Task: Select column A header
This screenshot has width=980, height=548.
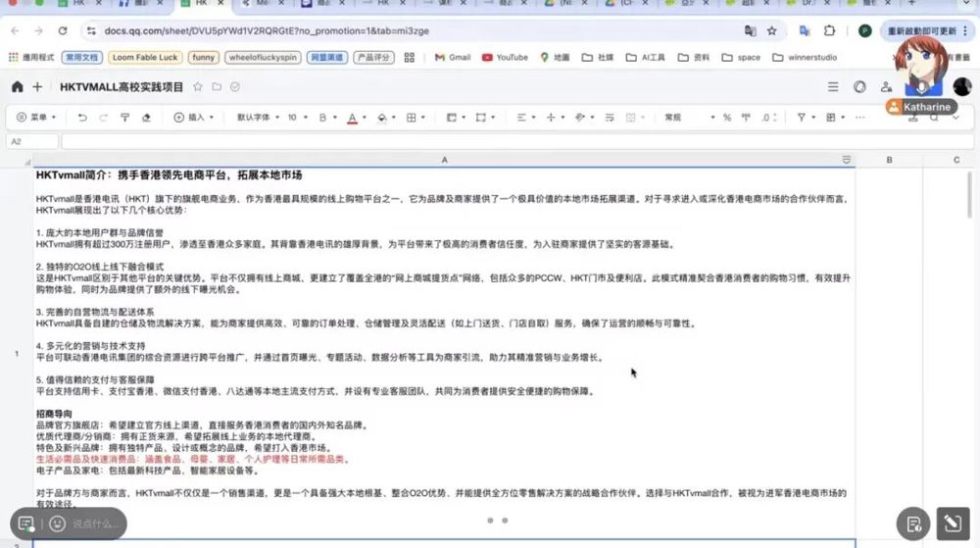Action: (444, 160)
